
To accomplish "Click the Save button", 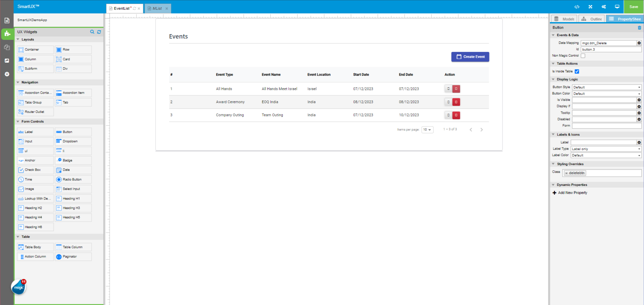I will pyautogui.click(x=633, y=7).
